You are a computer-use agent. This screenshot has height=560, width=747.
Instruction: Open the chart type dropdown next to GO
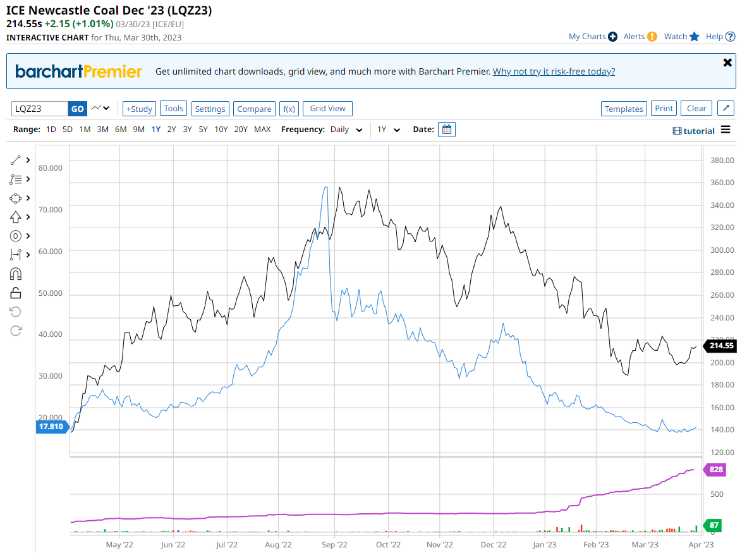100,109
